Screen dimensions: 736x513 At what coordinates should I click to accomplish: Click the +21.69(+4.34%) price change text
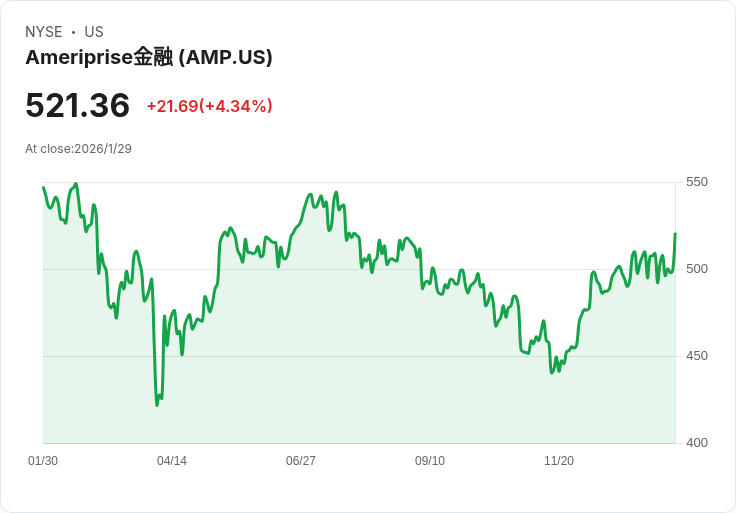(x=210, y=106)
